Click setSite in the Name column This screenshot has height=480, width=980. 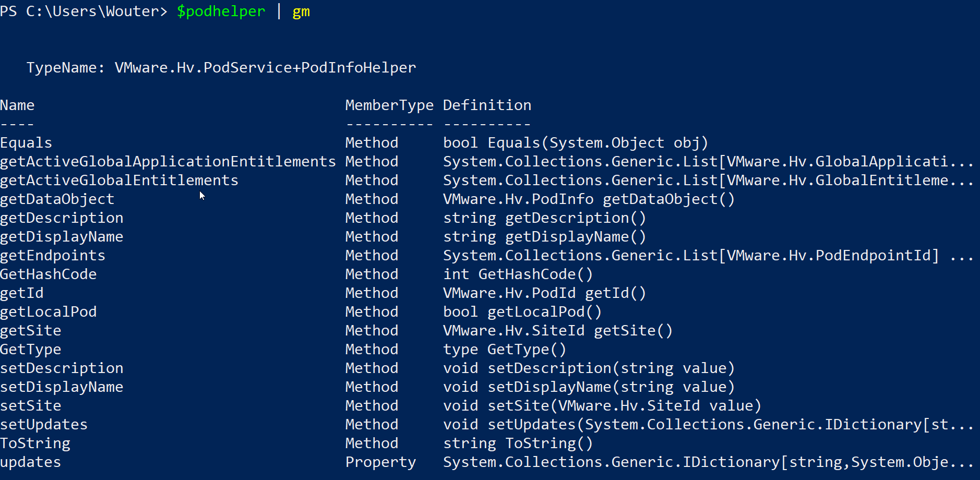31,406
